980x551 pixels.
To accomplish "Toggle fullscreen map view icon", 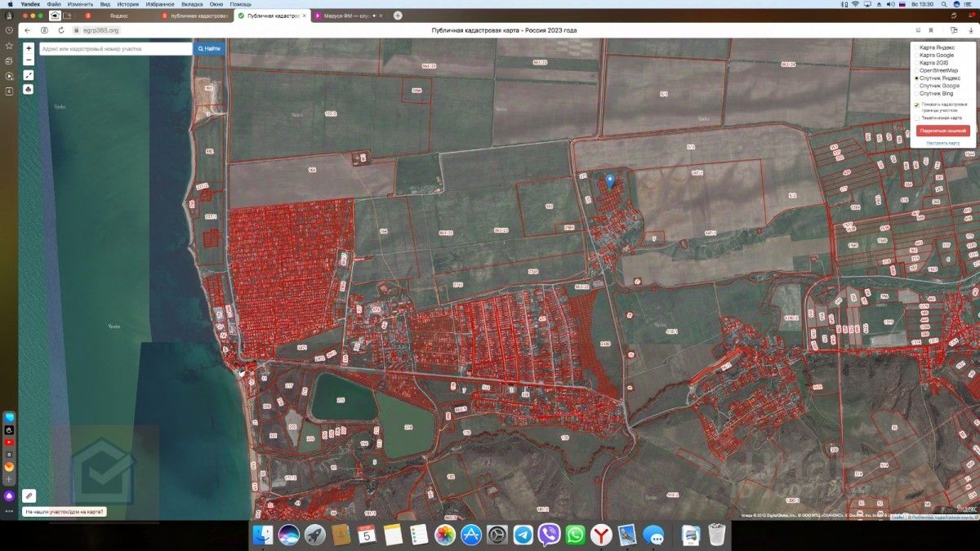I will tap(29, 75).
